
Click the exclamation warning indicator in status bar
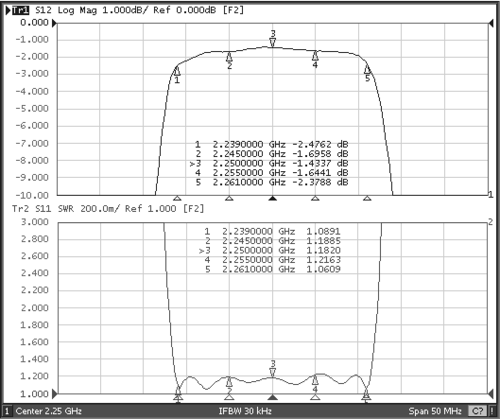tap(492, 411)
